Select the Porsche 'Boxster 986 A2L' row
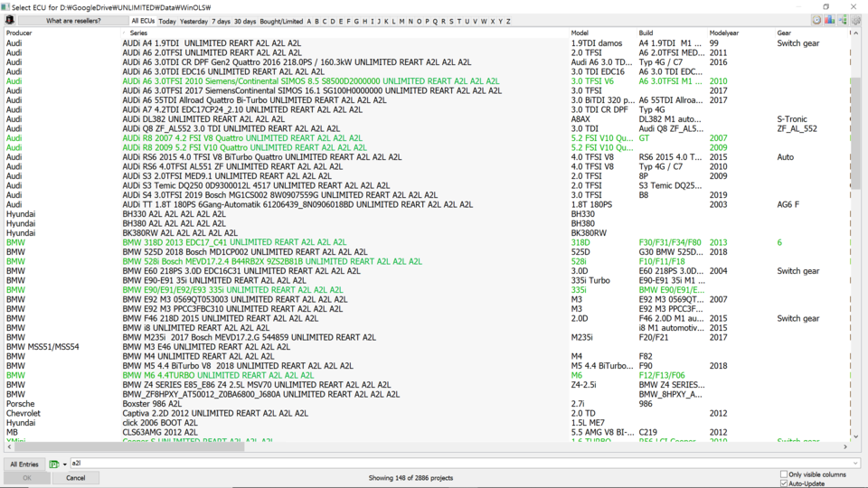The height and width of the screenshot is (488, 868). tap(426, 404)
